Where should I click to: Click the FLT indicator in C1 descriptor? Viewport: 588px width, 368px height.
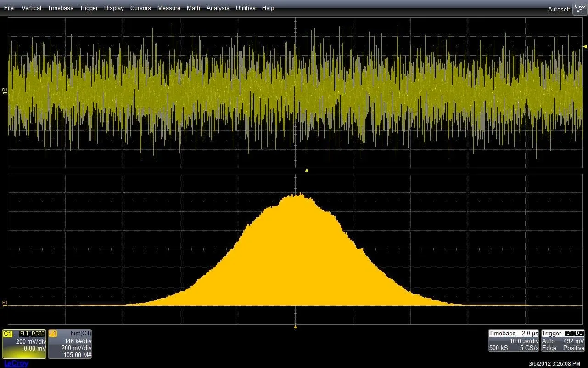pyautogui.click(x=24, y=334)
